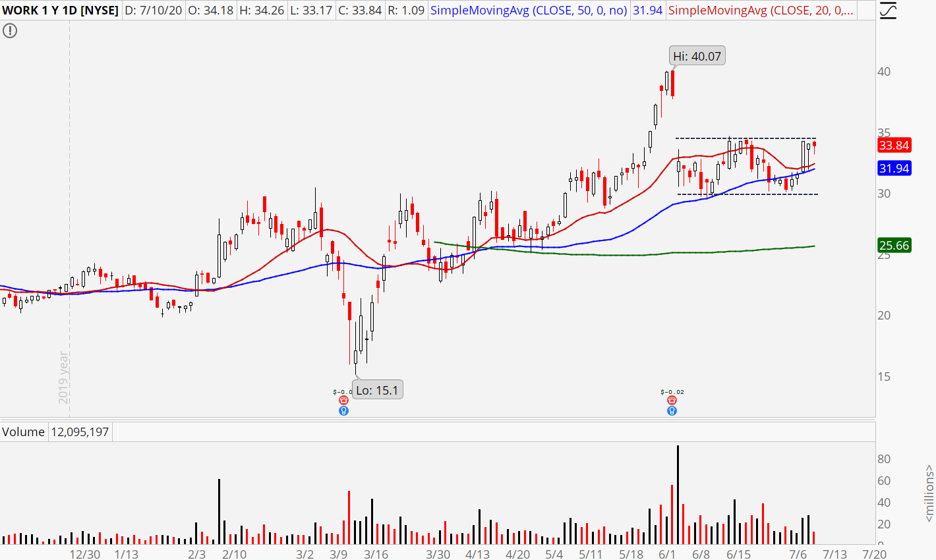The image size is (936, 560).
Task: Open the blue lightbulb icon near 3/9
Action: pyautogui.click(x=343, y=411)
